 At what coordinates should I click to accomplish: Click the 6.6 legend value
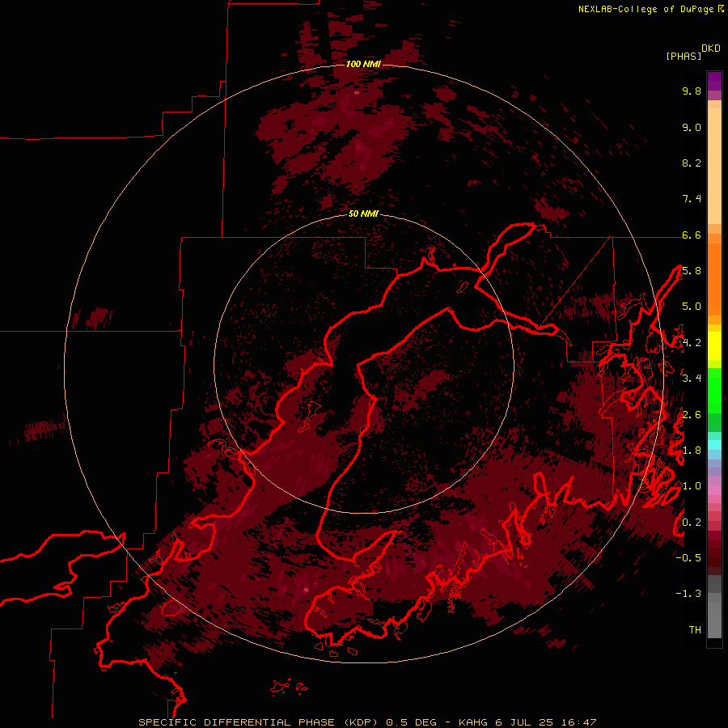[692, 235]
